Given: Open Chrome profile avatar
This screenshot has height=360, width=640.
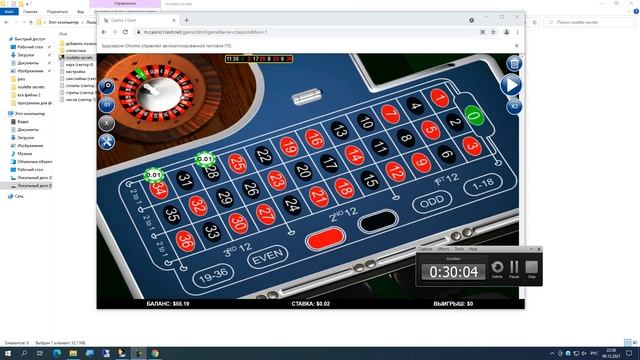Looking at the screenshot, I should [507, 32].
